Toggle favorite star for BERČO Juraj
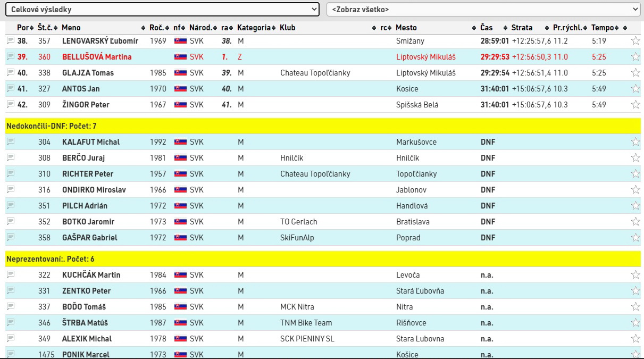The width and height of the screenshot is (644, 359). [635, 158]
